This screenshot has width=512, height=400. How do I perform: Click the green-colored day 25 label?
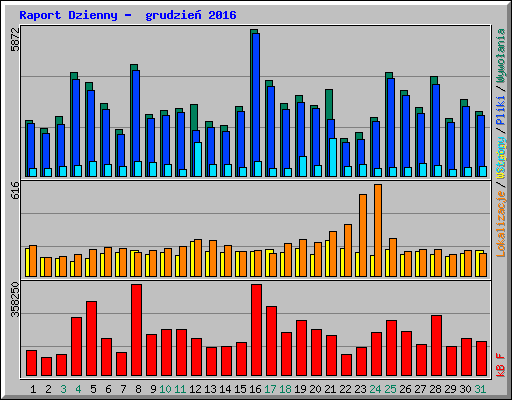click(390, 389)
